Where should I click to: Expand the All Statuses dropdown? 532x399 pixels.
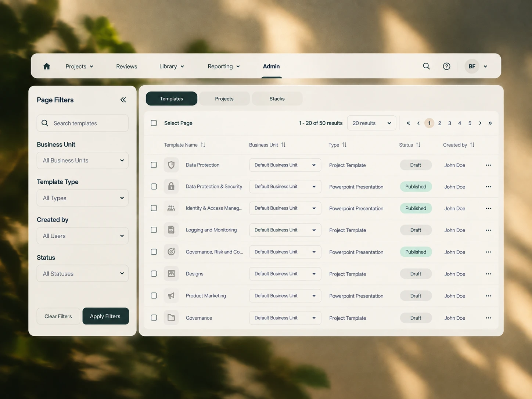83,274
